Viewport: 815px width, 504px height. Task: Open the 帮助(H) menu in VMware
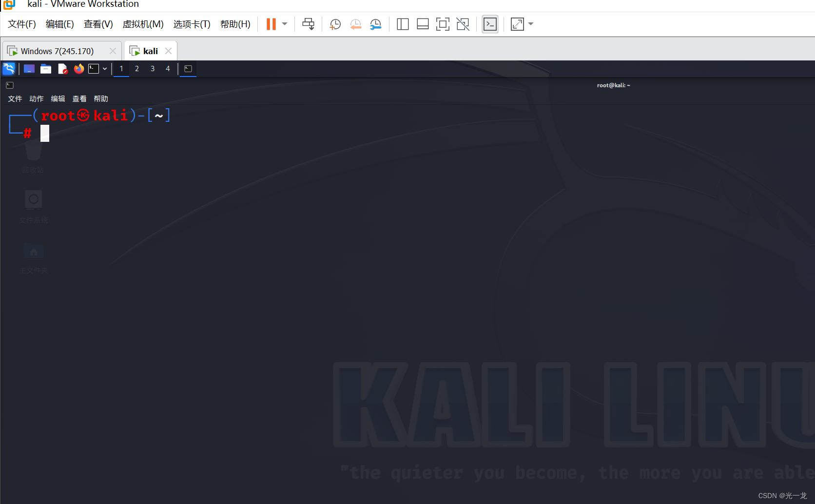(x=235, y=24)
